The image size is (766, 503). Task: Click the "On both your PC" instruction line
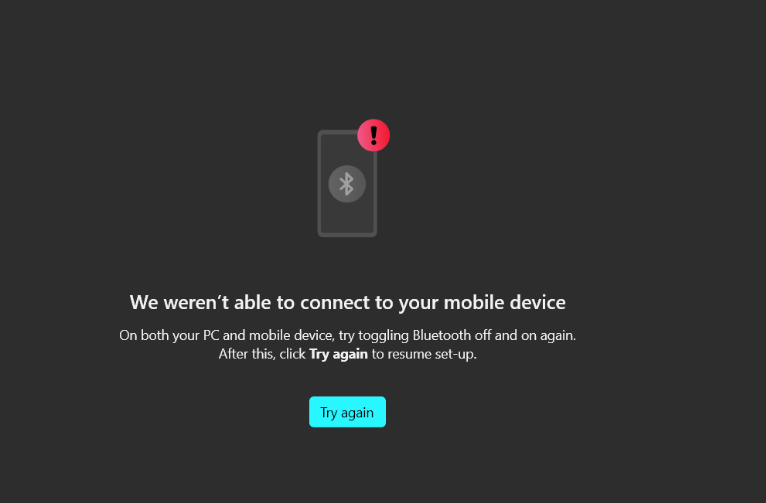[x=347, y=335]
